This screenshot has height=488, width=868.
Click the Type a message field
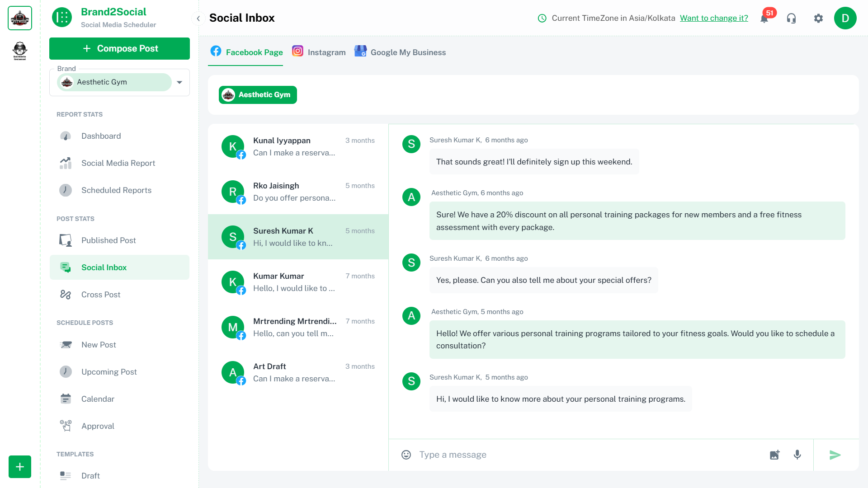588,455
